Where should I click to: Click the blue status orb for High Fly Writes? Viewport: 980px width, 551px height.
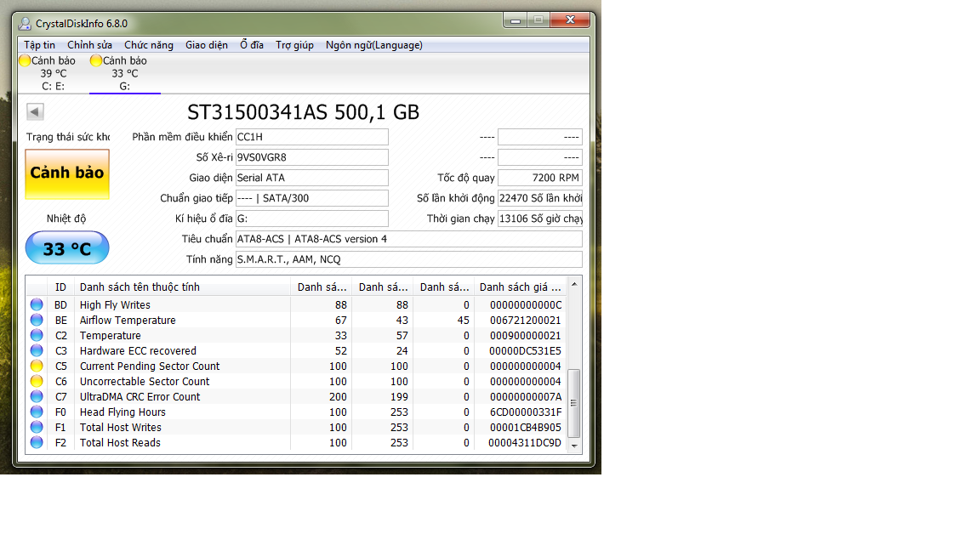click(x=37, y=305)
